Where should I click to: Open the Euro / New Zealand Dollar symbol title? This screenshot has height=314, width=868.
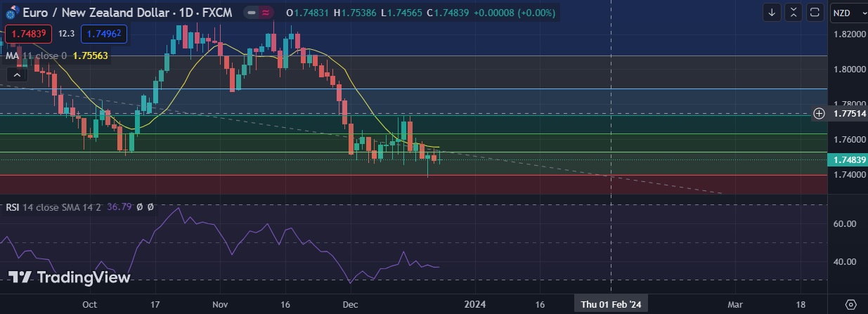click(x=127, y=13)
